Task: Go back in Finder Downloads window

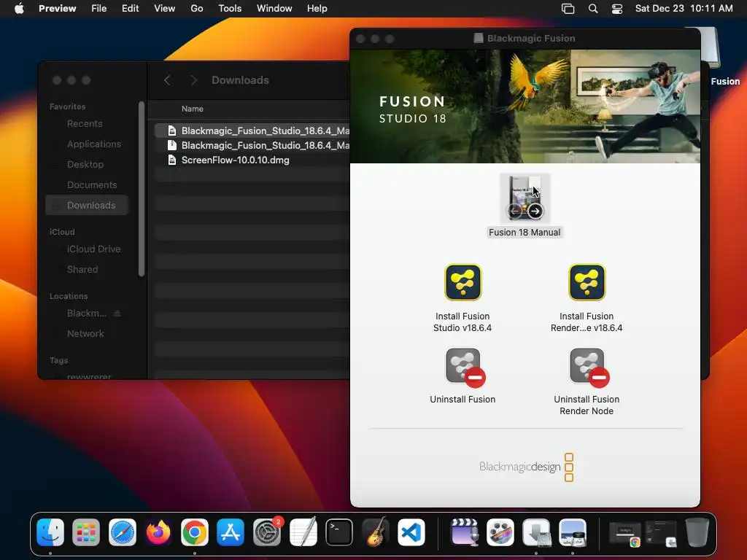Action: [x=167, y=80]
